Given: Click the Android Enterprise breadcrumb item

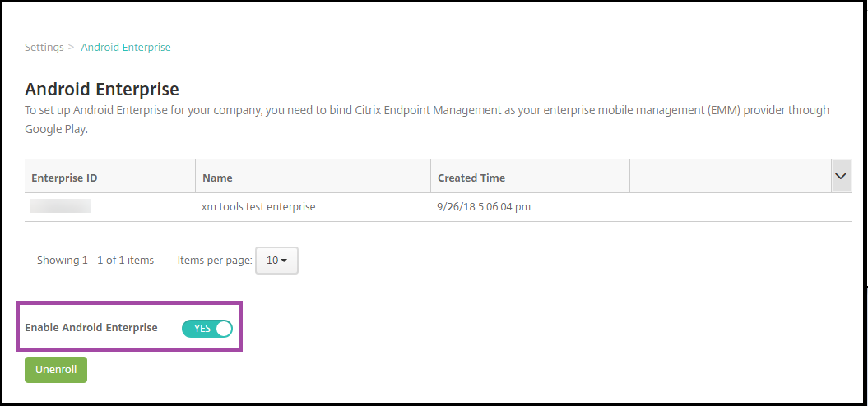Looking at the screenshot, I should [x=126, y=48].
